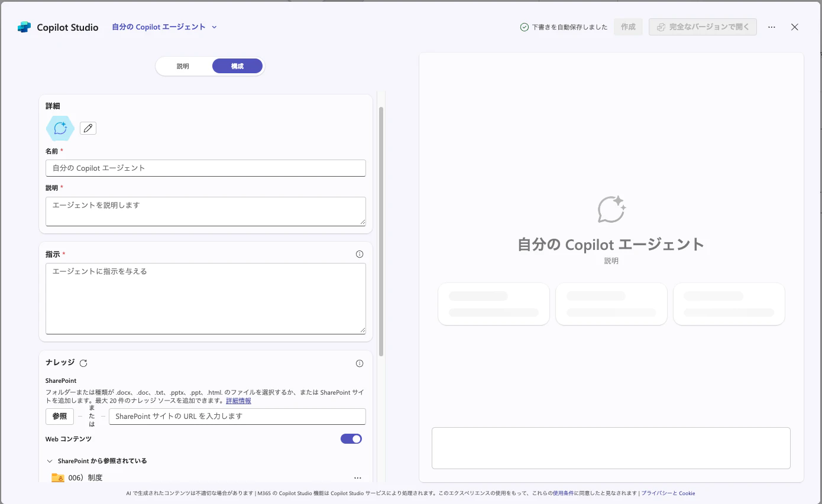
Task: Refresh the ナレッジ section
Action: (x=83, y=363)
